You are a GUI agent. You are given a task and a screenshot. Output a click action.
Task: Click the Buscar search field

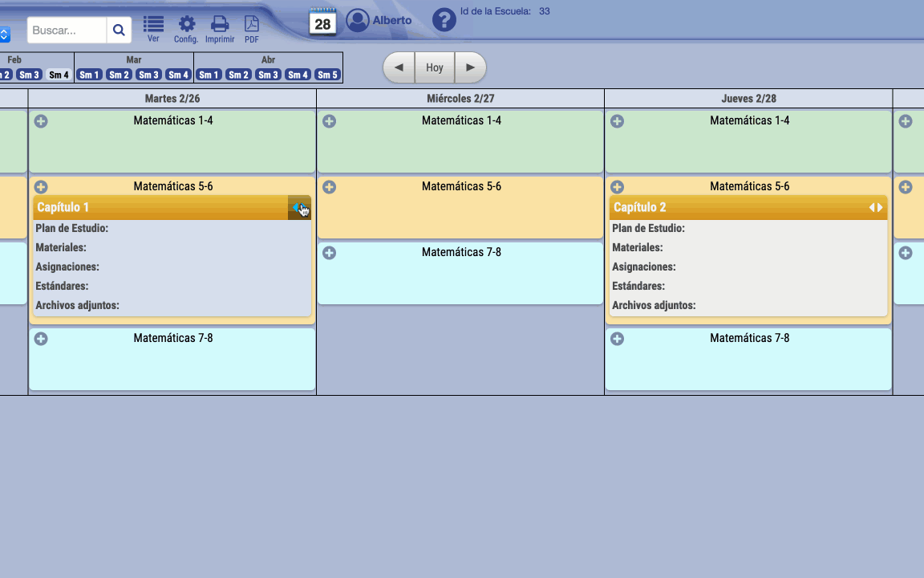tap(67, 31)
